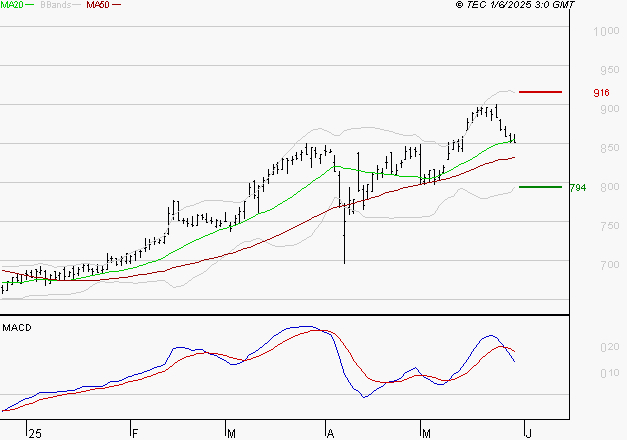
Task: Click the long April low price bar
Action: point(344,235)
